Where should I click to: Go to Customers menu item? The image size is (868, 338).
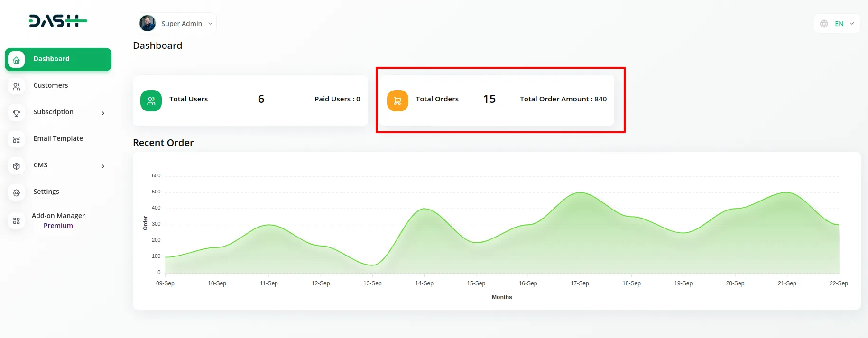tap(51, 85)
